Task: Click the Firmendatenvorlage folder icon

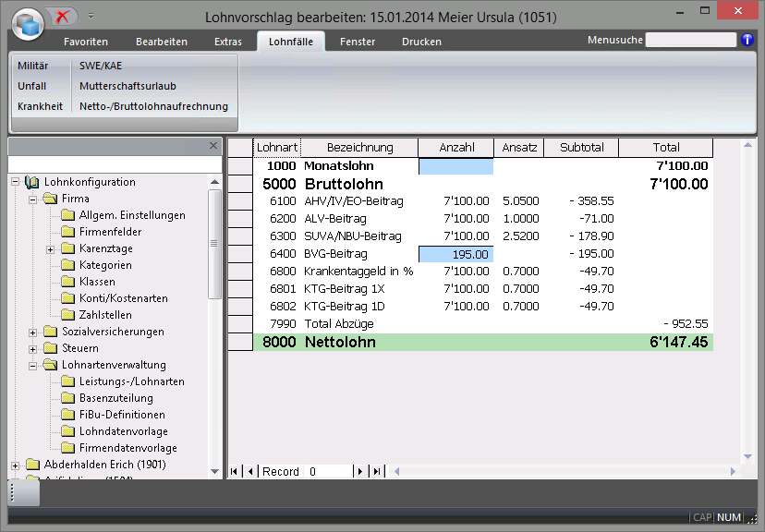Action: point(67,448)
